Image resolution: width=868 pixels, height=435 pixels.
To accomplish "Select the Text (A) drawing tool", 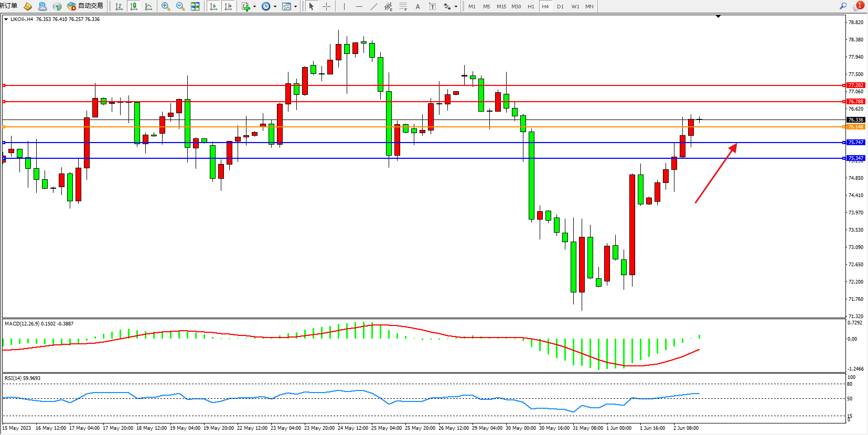I will pyautogui.click(x=417, y=6).
